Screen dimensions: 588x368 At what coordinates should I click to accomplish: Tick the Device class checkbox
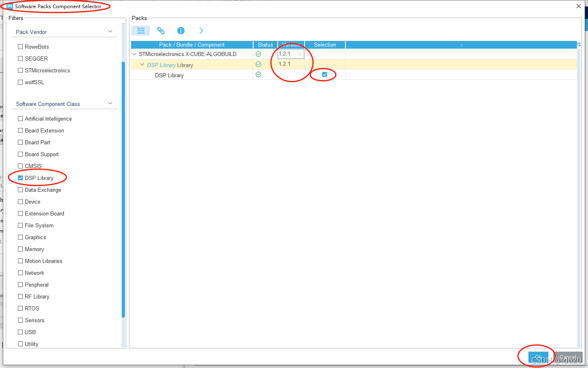click(x=20, y=202)
